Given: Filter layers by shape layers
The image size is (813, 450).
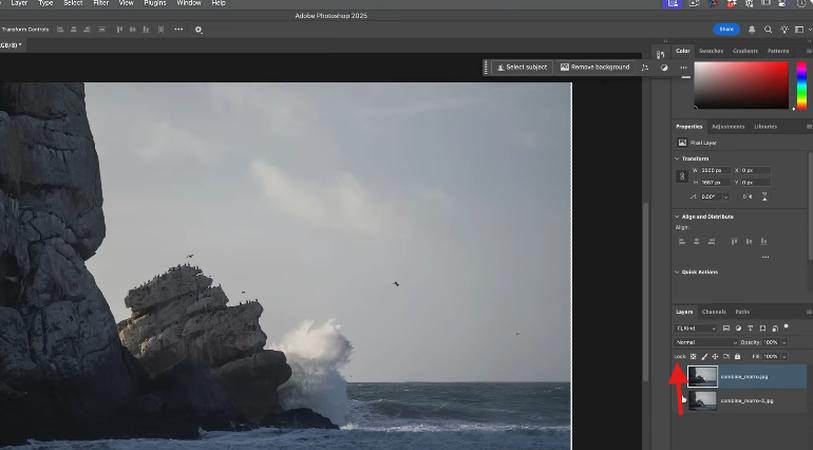Looking at the screenshot, I should (x=762, y=328).
